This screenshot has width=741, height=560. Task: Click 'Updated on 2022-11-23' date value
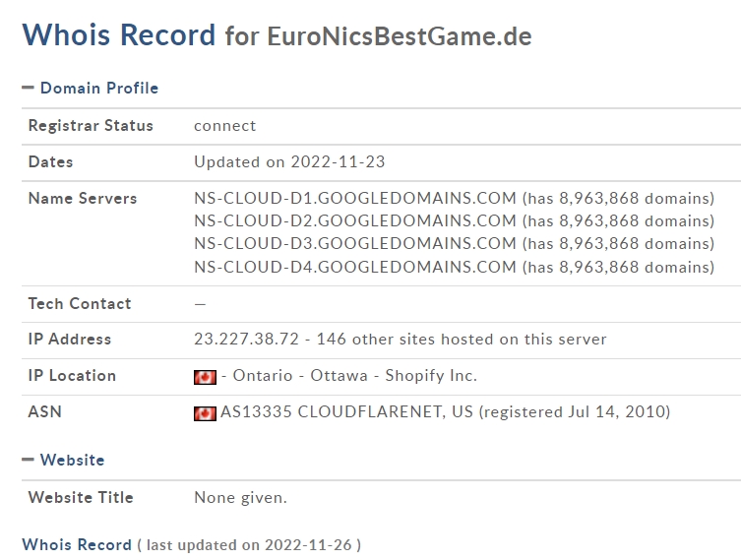pos(289,162)
